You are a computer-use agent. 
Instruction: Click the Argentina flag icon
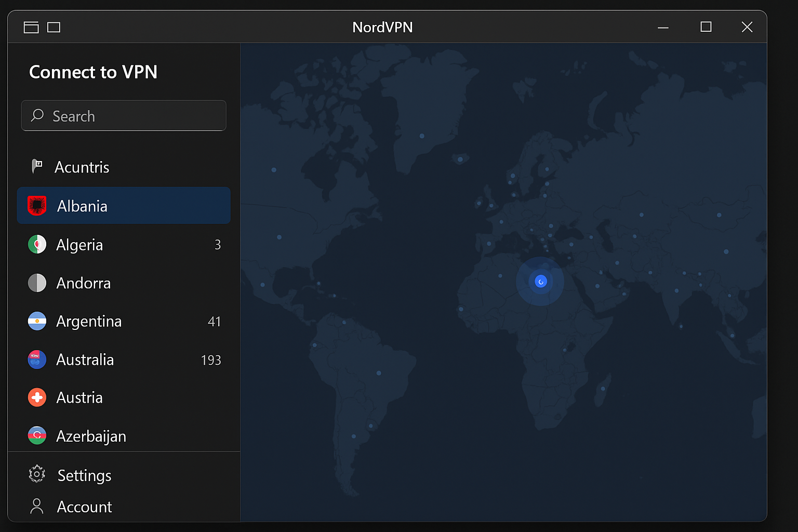pos(37,321)
